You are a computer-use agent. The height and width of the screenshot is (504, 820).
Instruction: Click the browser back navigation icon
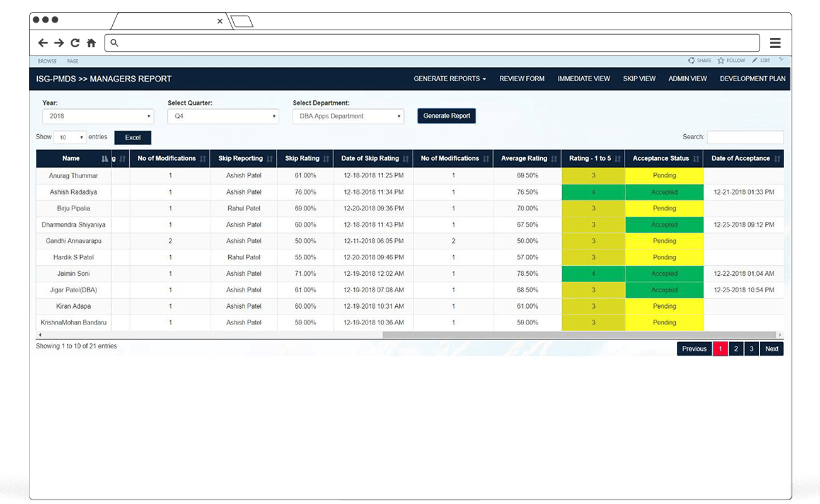[x=42, y=42]
